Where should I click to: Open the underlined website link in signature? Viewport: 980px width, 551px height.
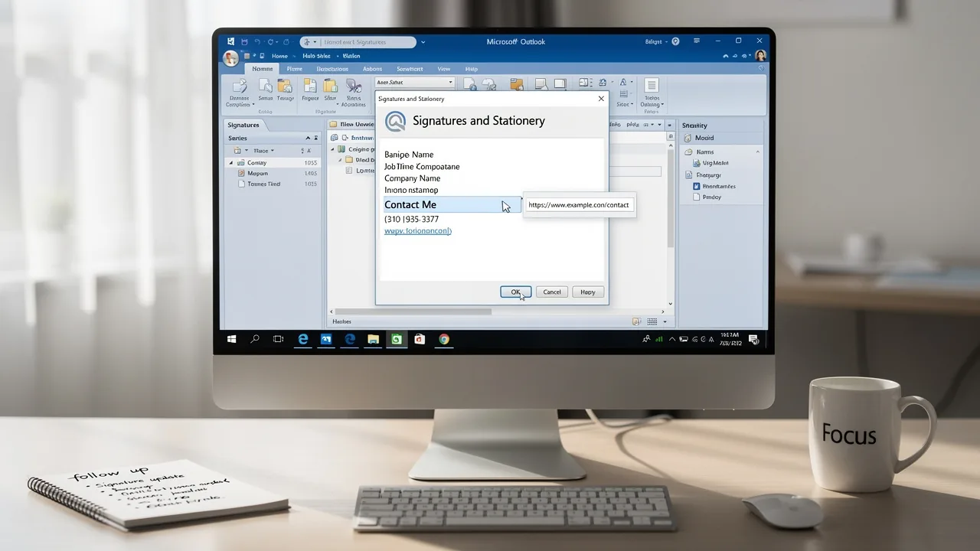click(417, 230)
